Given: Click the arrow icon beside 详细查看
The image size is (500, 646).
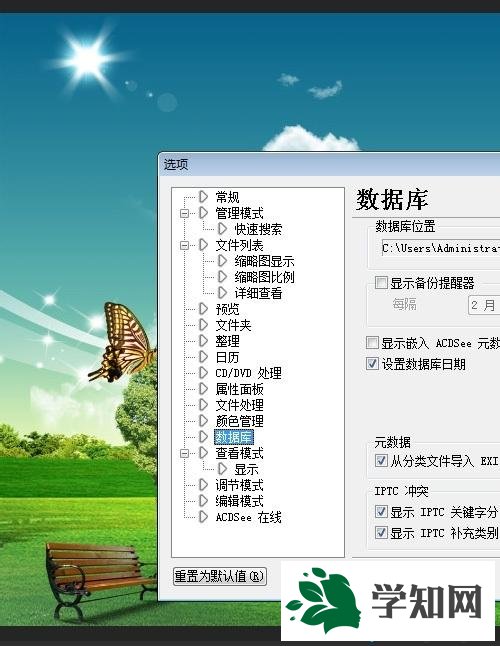Looking at the screenshot, I should click(x=222, y=293).
